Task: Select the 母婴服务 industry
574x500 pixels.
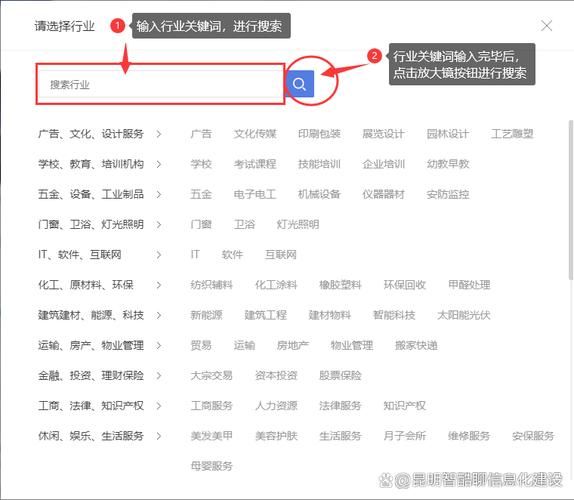Action: pyautogui.click(x=212, y=466)
